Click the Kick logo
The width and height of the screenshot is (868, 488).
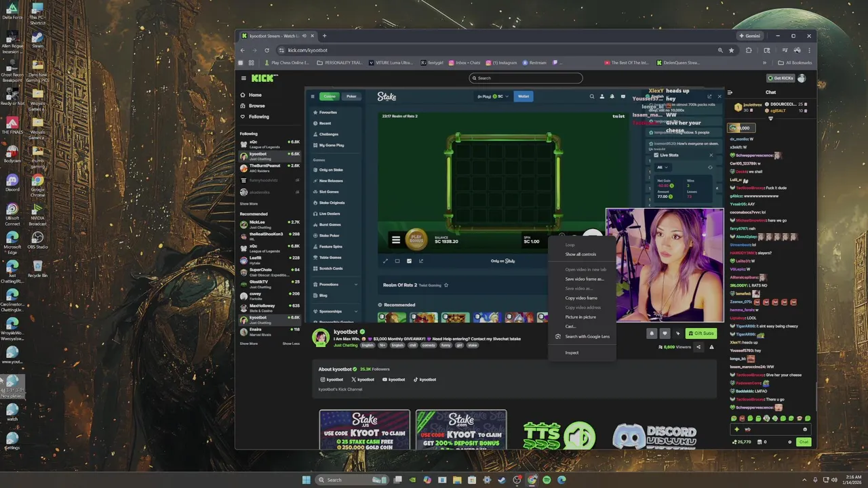264,78
